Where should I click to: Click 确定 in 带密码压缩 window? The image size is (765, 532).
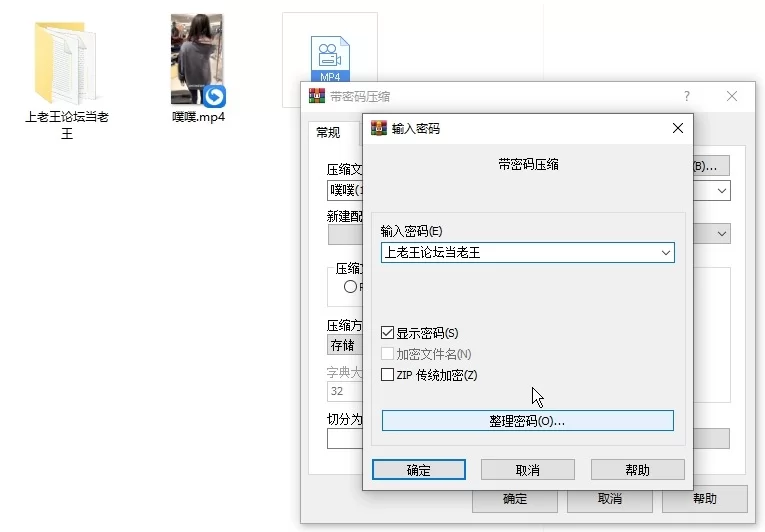pos(514,499)
